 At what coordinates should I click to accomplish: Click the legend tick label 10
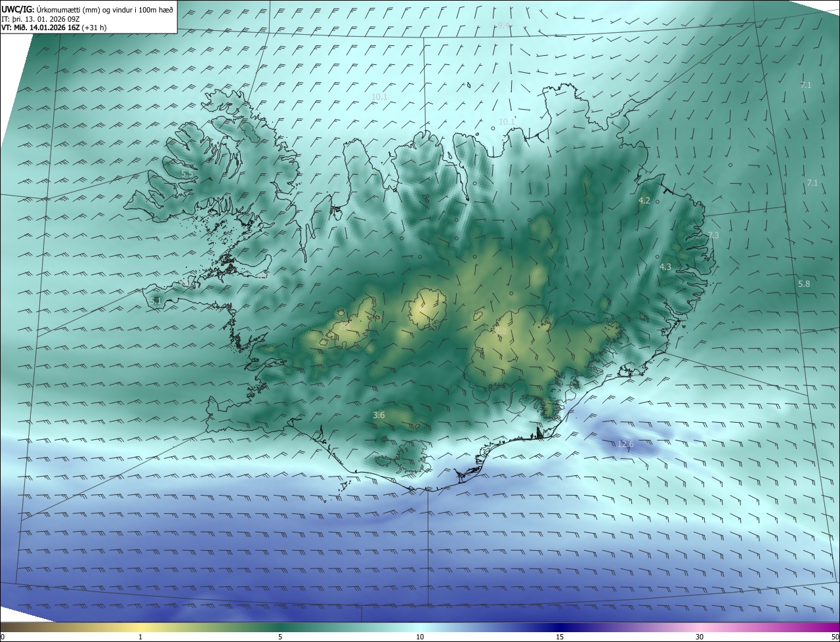[420, 637]
